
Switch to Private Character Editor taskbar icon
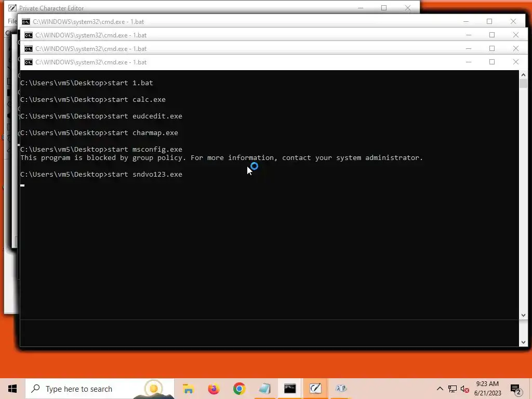[315, 389]
